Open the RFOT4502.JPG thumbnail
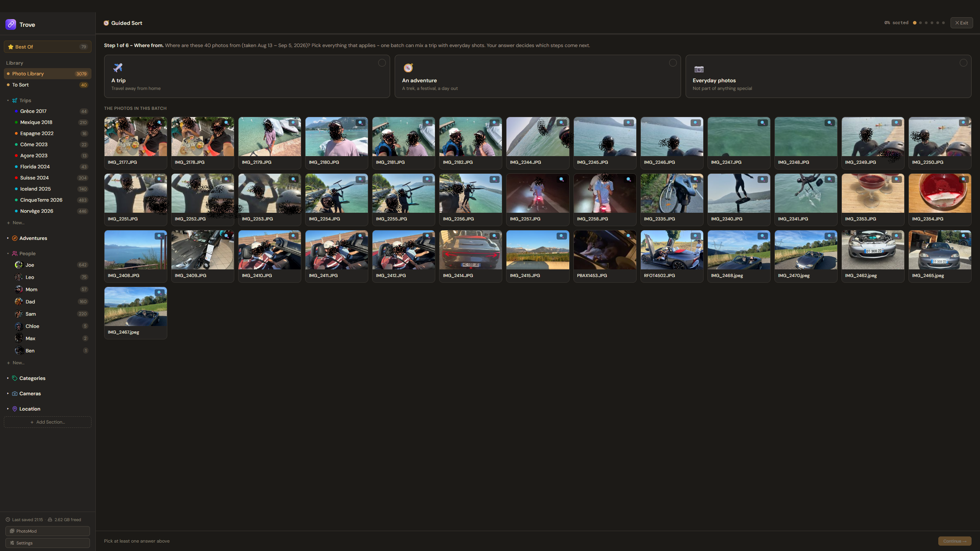980x551 pixels. (671, 256)
